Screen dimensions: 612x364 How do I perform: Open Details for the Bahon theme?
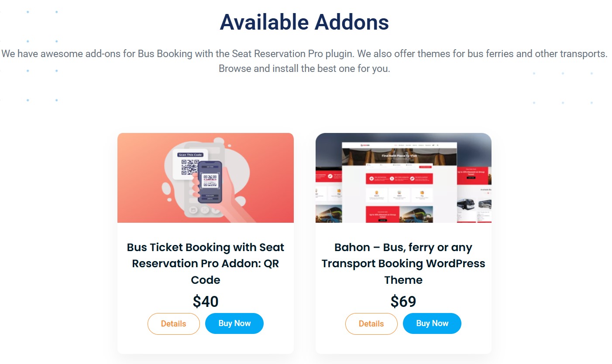click(x=371, y=323)
